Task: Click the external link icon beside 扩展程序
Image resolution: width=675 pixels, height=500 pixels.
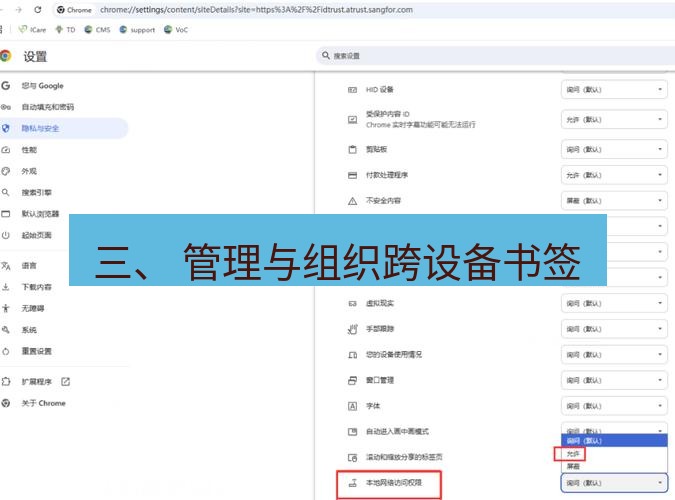Action: tap(65, 382)
